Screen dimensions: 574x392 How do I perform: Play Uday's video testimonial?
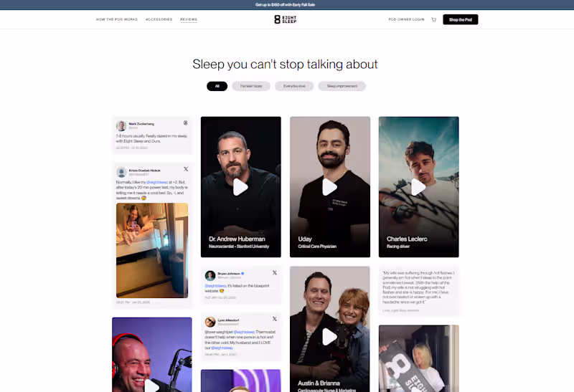pyautogui.click(x=329, y=187)
